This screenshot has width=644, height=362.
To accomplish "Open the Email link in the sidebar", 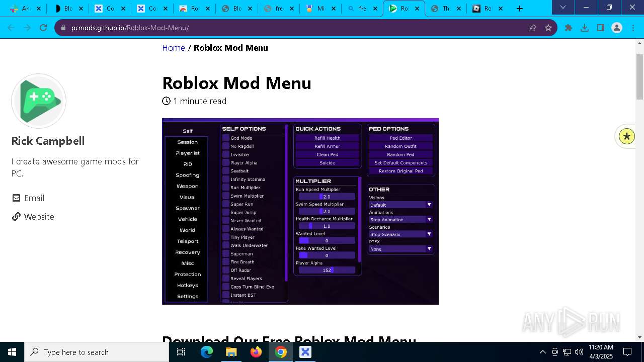I will (x=34, y=198).
